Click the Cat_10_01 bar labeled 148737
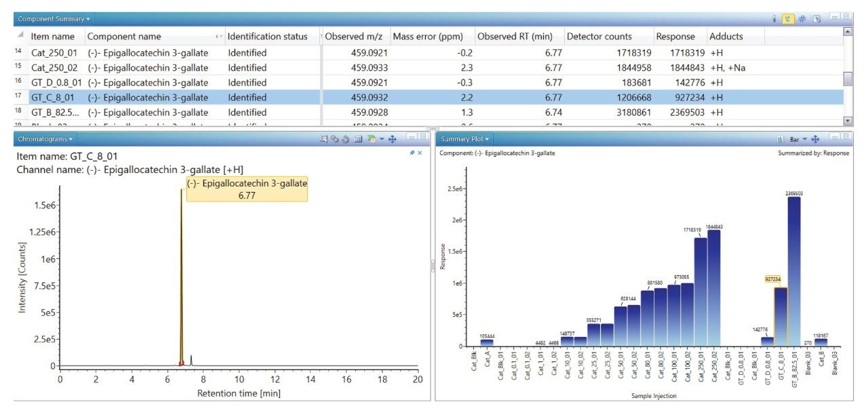868x415 pixels. pos(567,341)
